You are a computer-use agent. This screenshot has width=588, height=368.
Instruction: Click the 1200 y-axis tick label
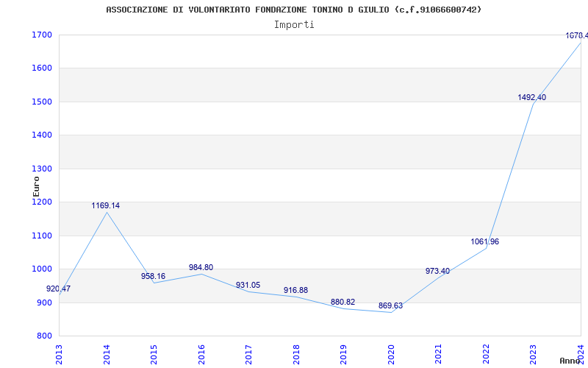(x=42, y=202)
